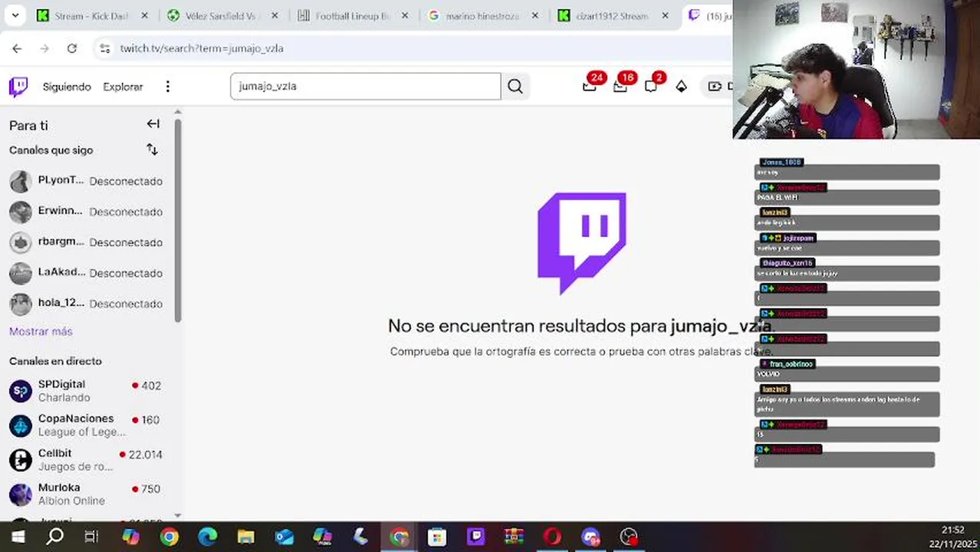Open OBS Studio from taskbar
Image resolution: width=980 pixels, height=552 pixels.
629,537
